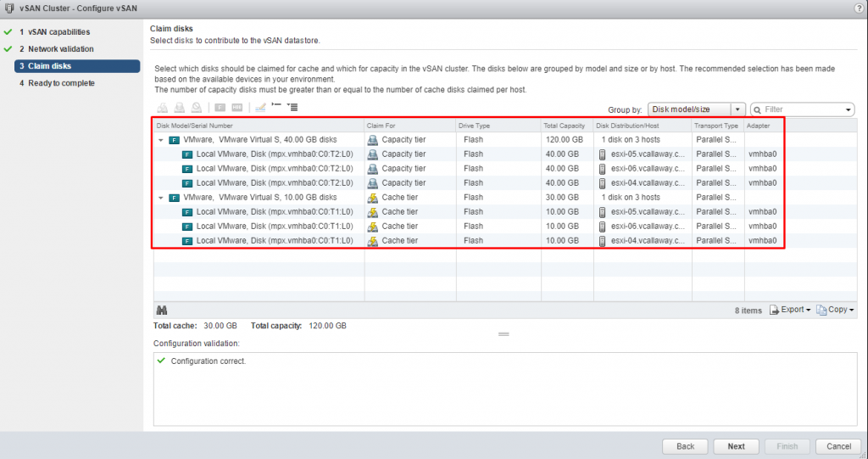Image resolution: width=868 pixels, height=459 pixels.
Task: Click the binoculars find icon below the table
Action: tap(162, 311)
